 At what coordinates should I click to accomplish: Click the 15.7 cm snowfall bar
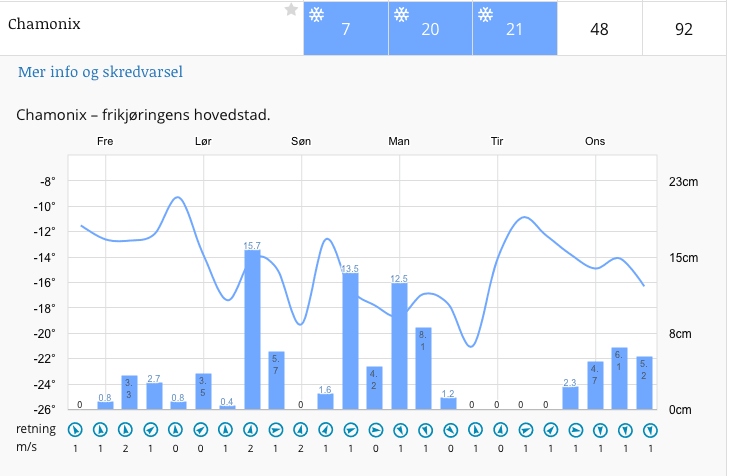click(252, 330)
